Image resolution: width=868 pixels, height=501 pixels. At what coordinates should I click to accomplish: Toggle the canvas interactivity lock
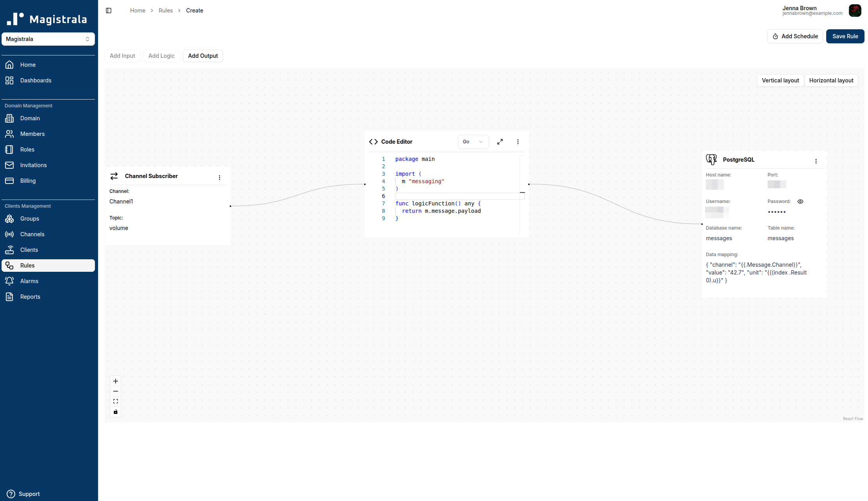coord(115,411)
